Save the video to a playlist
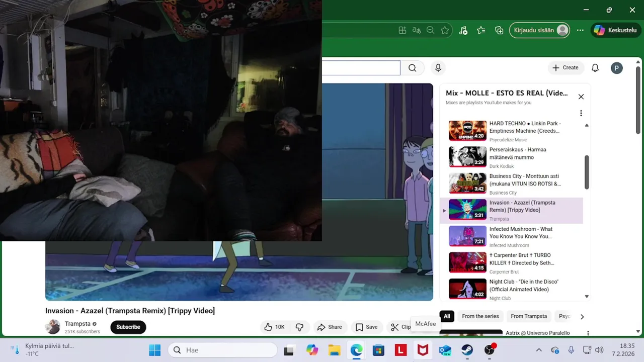Image resolution: width=644 pixels, height=362 pixels. tap(366, 327)
